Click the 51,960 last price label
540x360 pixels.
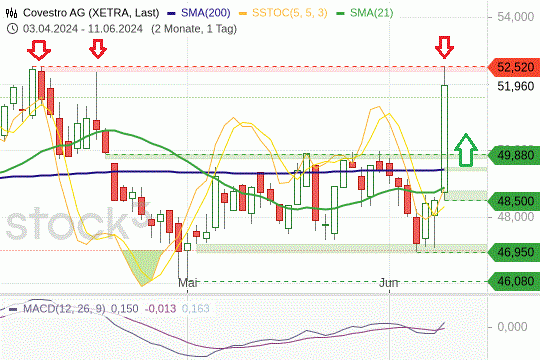coord(516,86)
